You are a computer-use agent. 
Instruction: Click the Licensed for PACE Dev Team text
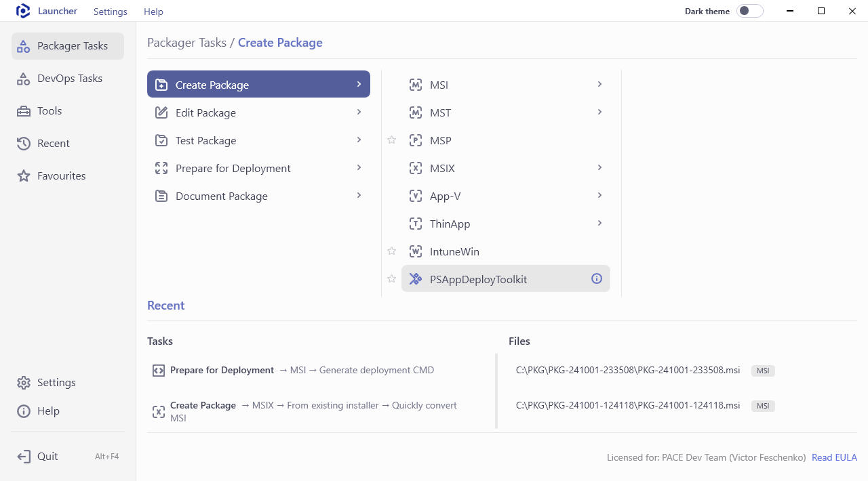(x=707, y=457)
